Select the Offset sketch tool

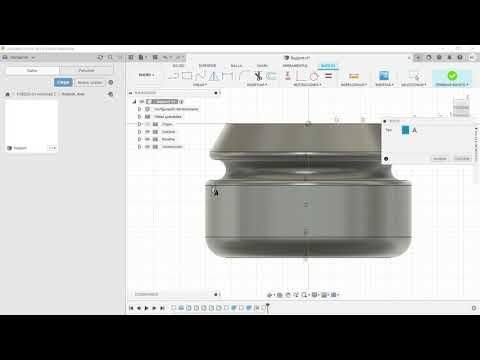coord(271,76)
